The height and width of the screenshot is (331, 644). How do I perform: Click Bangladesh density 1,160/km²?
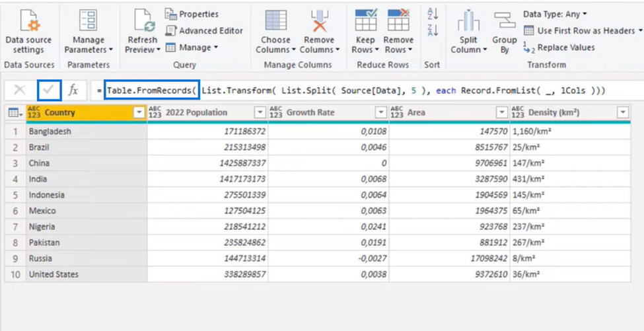[570, 131]
